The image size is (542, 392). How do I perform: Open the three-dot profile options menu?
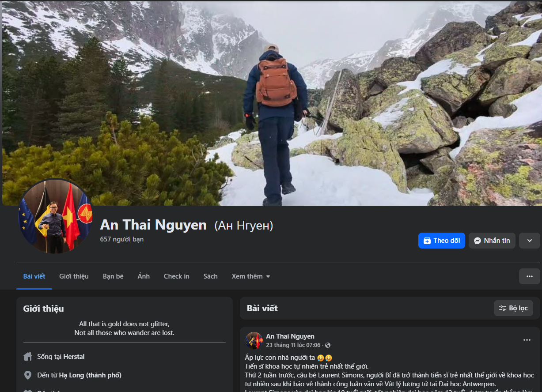click(x=529, y=276)
